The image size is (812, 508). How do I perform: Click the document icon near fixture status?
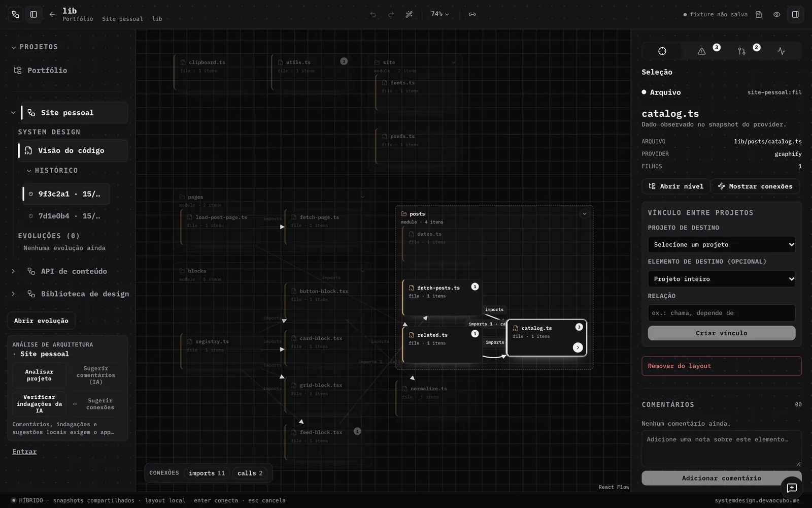point(759,14)
